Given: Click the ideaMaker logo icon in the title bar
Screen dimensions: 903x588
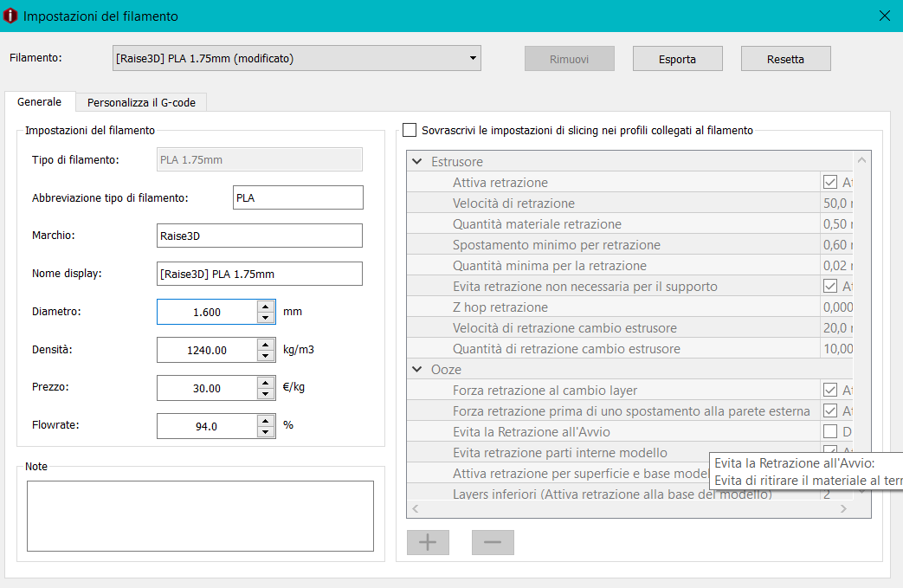Looking at the screenshot, I should pyautogui.click(x=10, y=16).
